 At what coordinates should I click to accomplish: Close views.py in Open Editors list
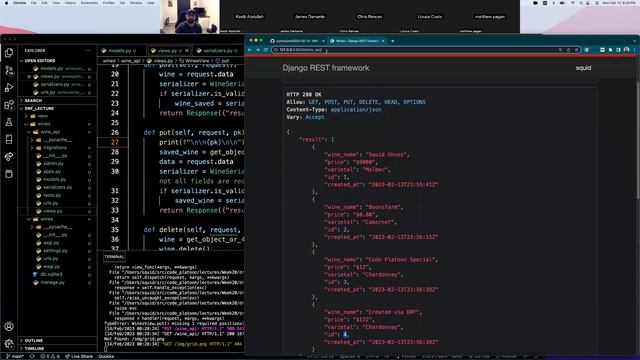29,76
